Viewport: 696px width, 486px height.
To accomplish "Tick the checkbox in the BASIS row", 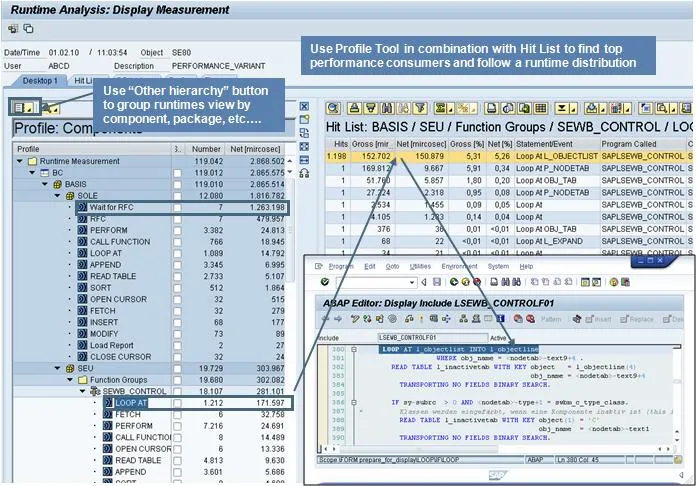I will coord(177,185).
